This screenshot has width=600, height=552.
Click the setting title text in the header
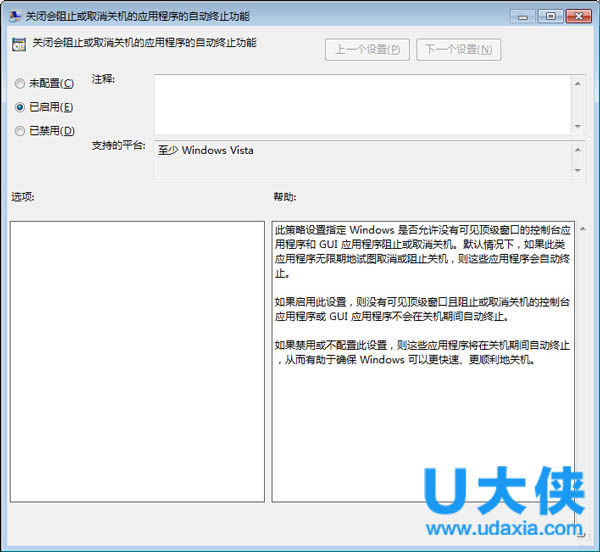click(144, 43)
